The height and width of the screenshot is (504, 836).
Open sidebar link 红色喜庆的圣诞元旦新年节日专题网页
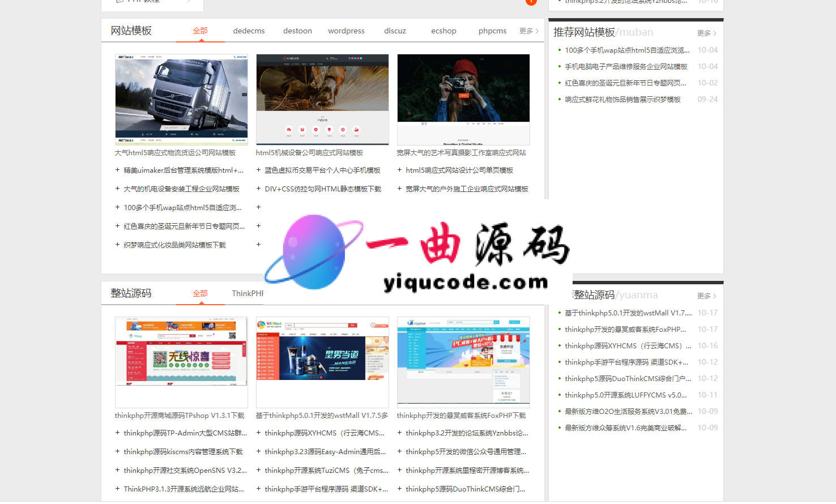pyautogui.click(x=625, y=83)
